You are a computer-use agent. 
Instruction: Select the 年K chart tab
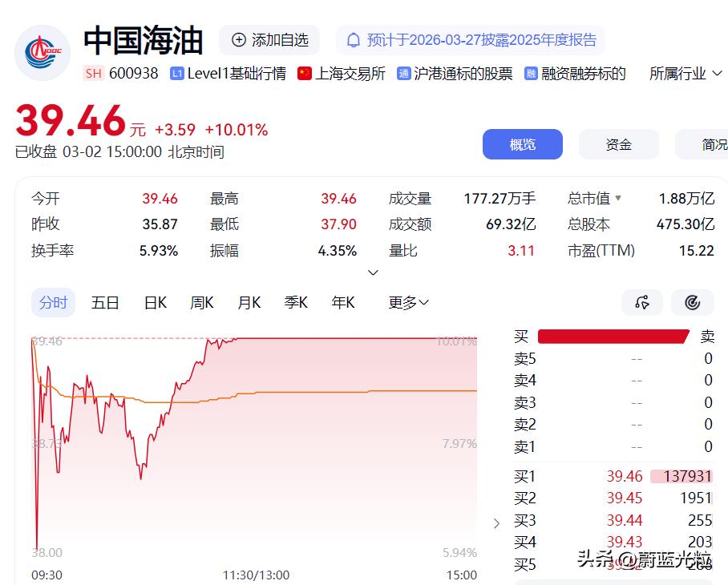(x=343, y=302)
